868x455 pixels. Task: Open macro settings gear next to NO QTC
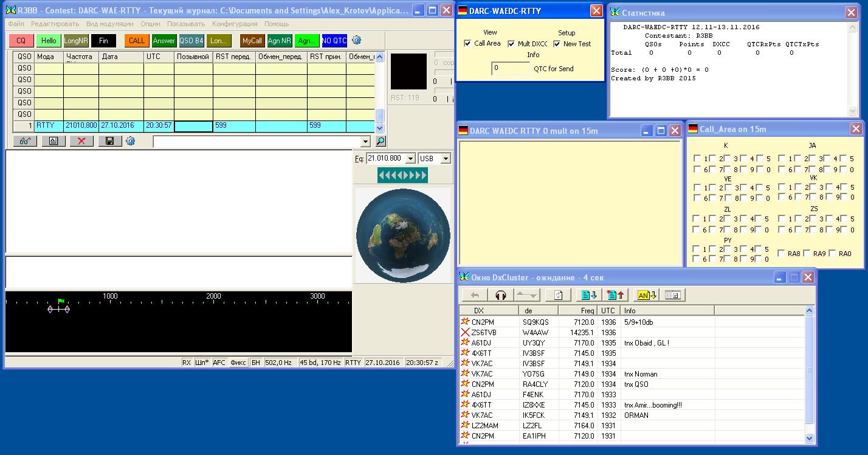point(357,40)
